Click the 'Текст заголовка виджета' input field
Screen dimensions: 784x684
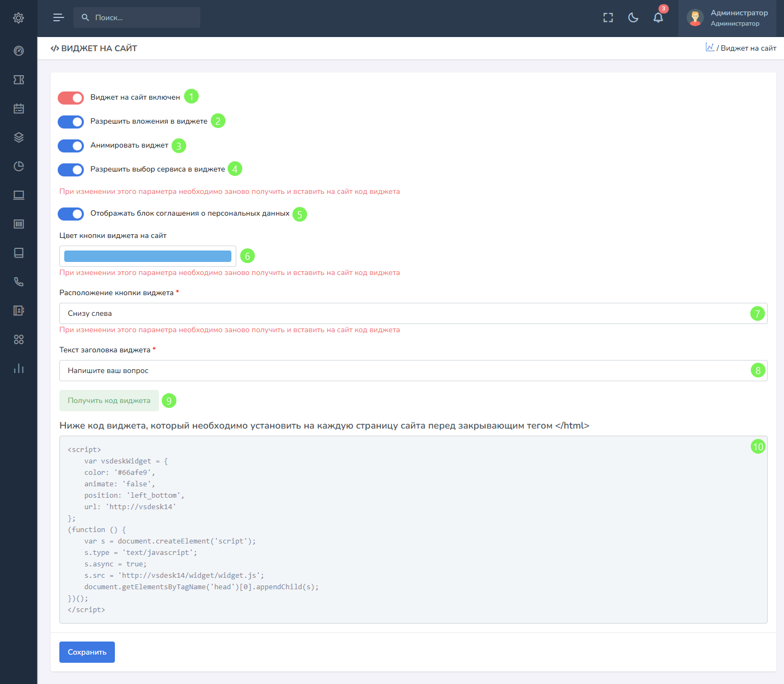coord(403,371)
